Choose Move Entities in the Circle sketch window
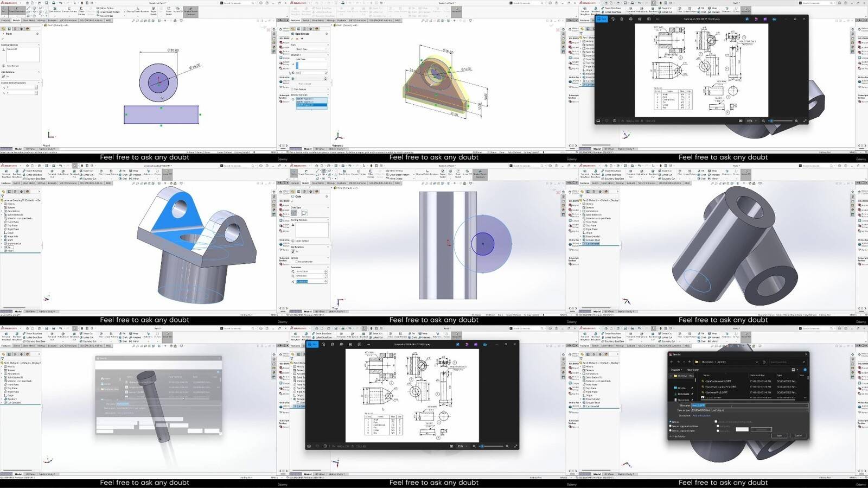The width and height of the screenshot is (868, 488). point(395,179)
